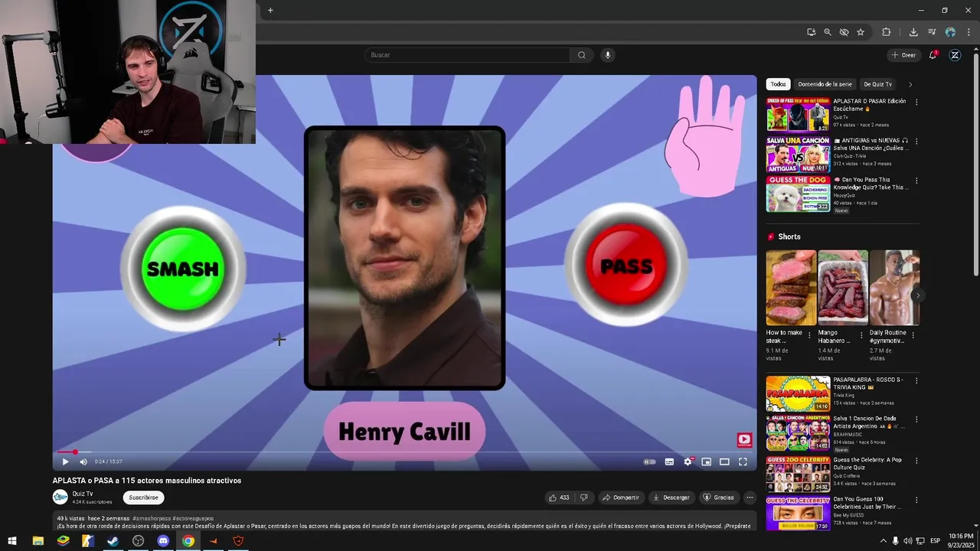Like the video with 433 likes

(559, 497)
